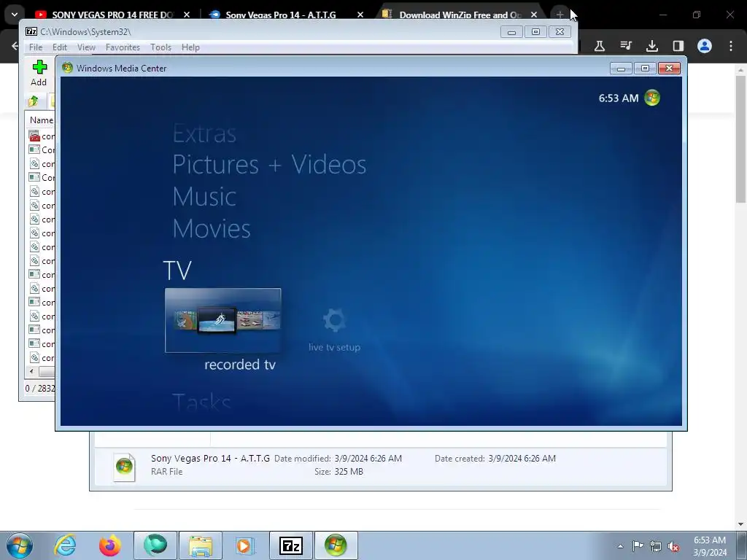Screen dimensions: 747x560
Task: Select Movies in Media Center menu
Action: pos(212,228)
